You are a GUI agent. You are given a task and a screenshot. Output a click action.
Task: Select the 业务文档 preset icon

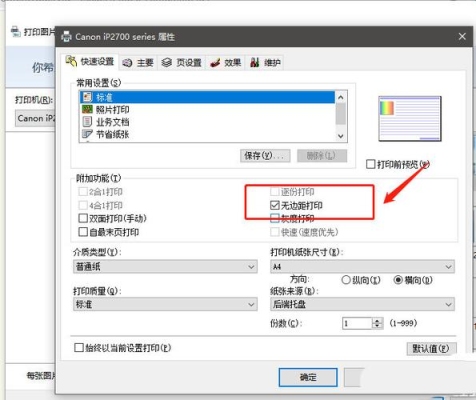(x=87, y=122)
